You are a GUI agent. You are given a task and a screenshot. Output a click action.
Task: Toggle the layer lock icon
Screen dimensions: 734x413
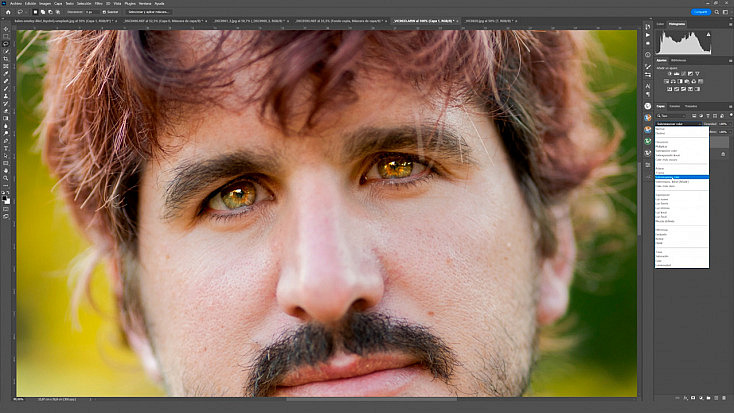coord(723,154)
